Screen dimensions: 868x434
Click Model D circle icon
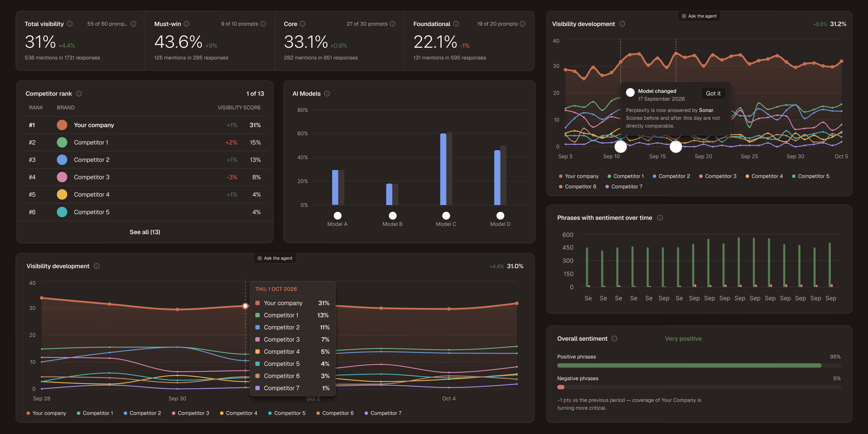[x=500, y=216]
